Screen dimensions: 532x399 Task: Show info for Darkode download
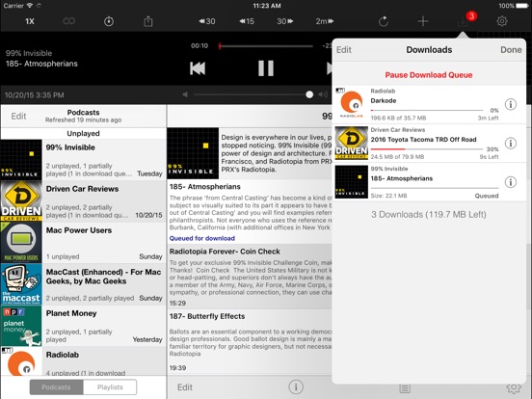pos(510,104)
